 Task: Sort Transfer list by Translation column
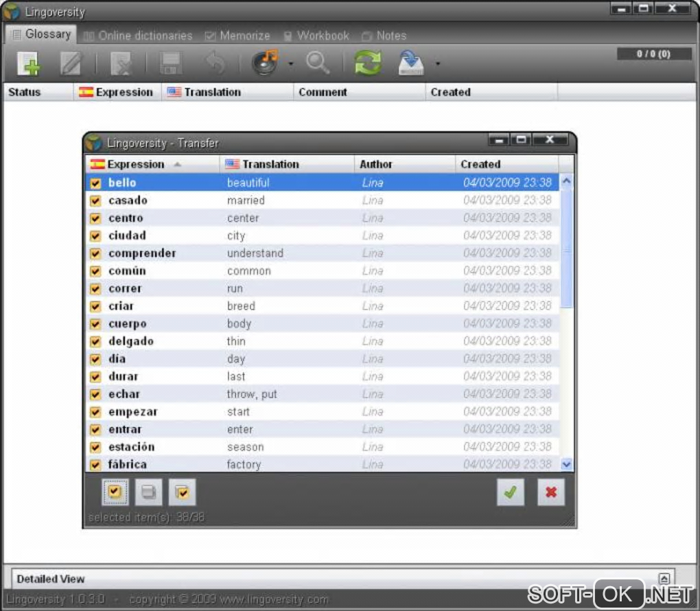287,164
